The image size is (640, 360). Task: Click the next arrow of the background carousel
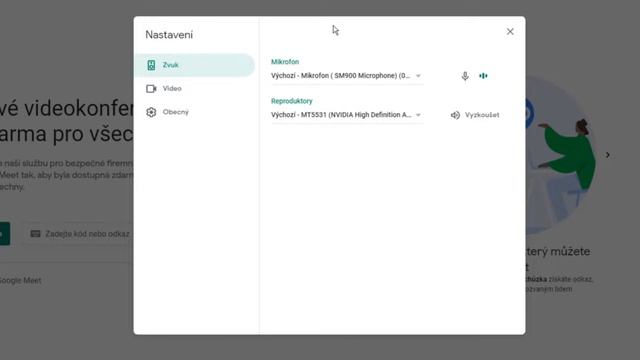(x=608, y=155)
